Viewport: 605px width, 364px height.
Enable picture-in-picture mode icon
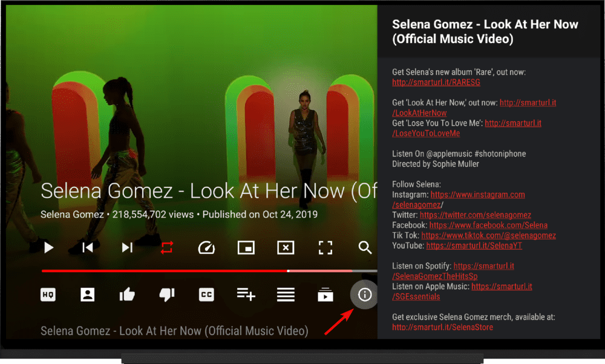pyautogui.click(x=246, y=247)
